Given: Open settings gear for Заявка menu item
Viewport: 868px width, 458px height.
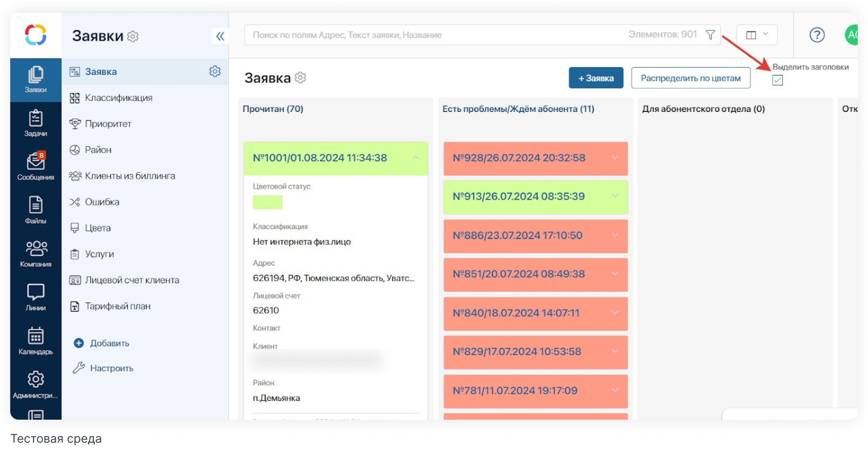Looking at the screenshot, I should pos(215,72).
